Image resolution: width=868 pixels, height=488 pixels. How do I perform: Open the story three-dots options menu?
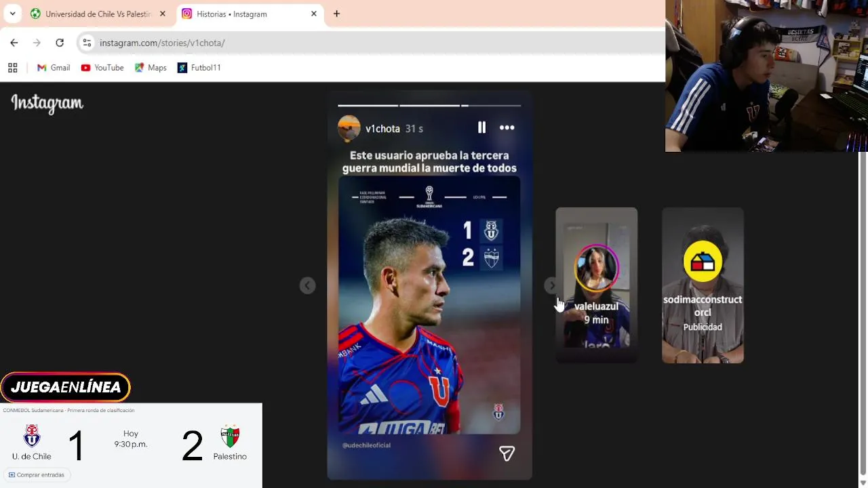point(507,127)
